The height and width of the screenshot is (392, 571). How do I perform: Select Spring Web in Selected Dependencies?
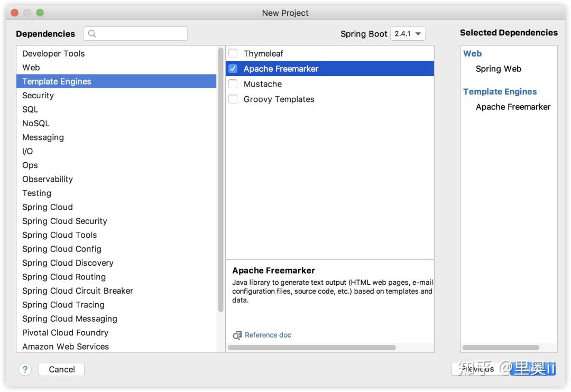tap(498, 69)
